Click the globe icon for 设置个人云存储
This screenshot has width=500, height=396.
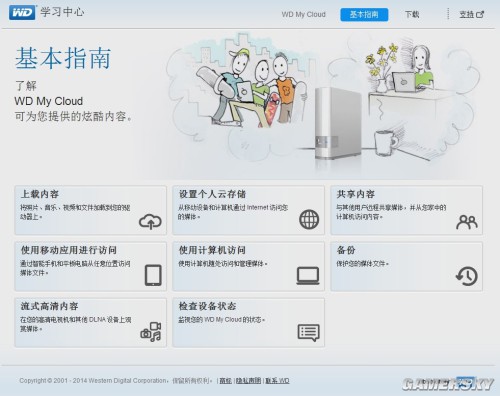point(309,219)
